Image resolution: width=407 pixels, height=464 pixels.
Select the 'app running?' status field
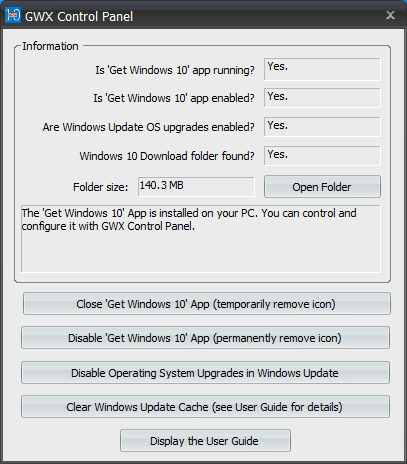[x=322, y=69]
